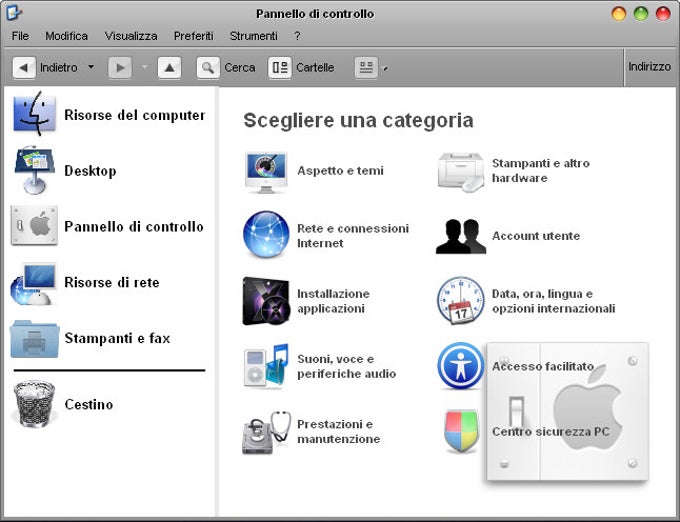Minimize window with the yellow button
Screen dimensions: 680x522
coord(619,13)
